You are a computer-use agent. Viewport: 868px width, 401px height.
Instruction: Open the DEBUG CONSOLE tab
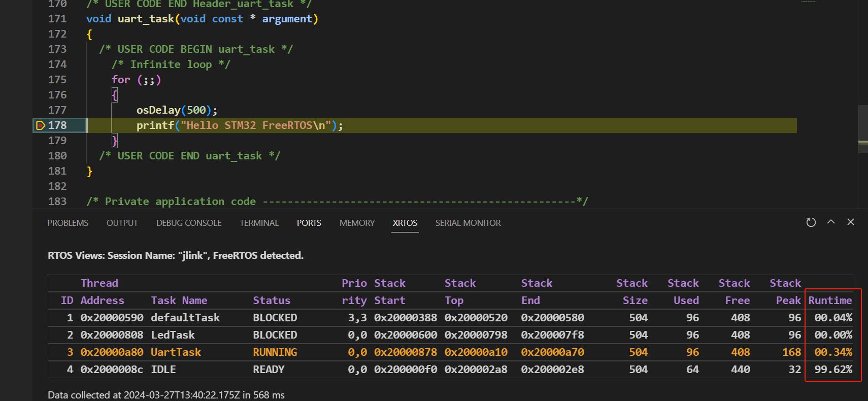(x=189, y=223)
